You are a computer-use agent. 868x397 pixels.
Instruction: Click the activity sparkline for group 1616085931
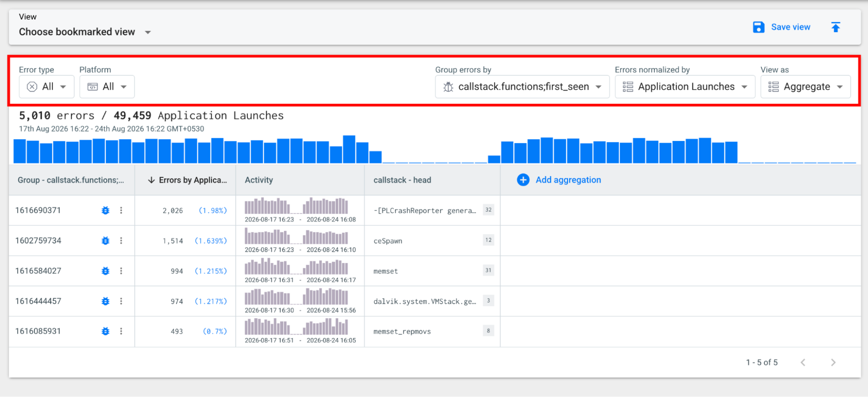[x=297, y=327]
